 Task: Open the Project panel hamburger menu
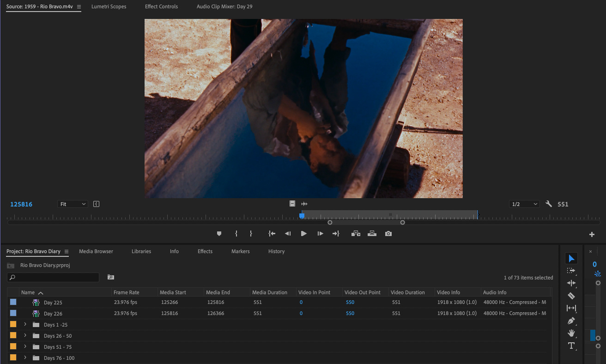pyautogui.click(x=67, y=252)
